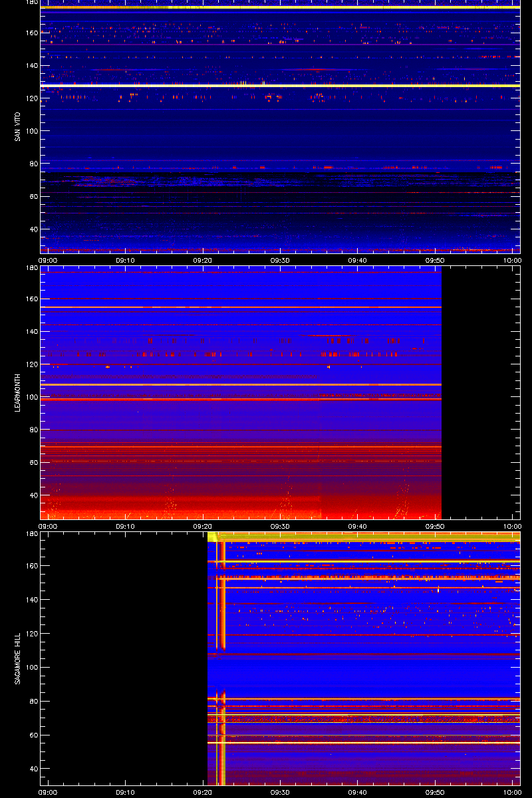Image resolution: width=532 pixels, height=798 pixels.
Task: Click the 09:20 tick under Sagamore Hill
Action: 203,792
